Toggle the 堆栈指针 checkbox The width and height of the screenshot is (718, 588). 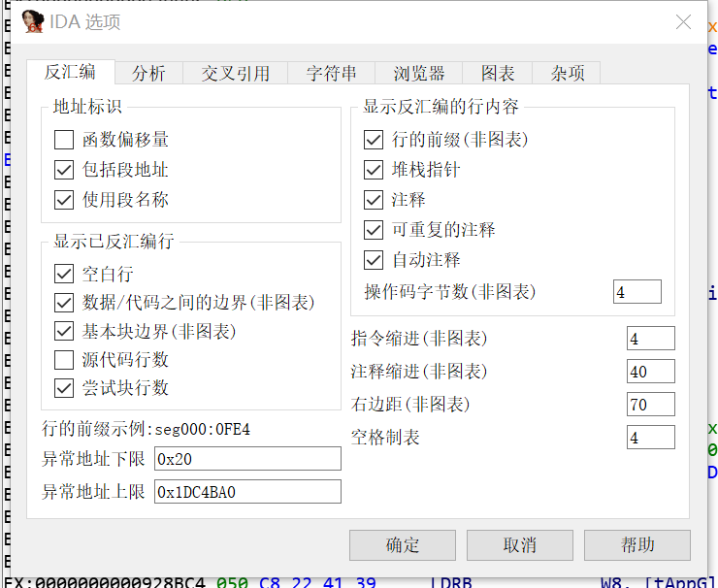pyautogui.click(x=374, y=170)
